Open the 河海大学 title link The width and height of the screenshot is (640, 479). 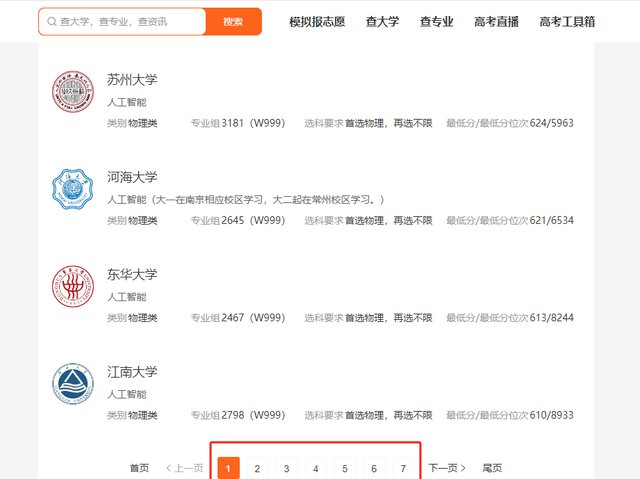(x=132, y=177)
